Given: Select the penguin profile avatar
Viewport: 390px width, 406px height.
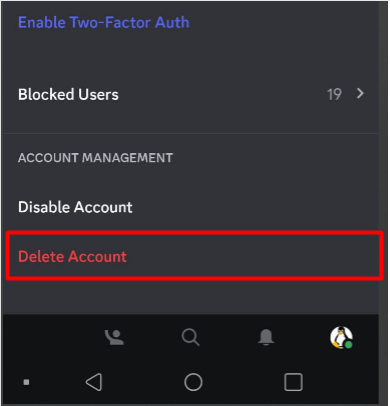Looking at the screenshot, I should coord(341,337).
